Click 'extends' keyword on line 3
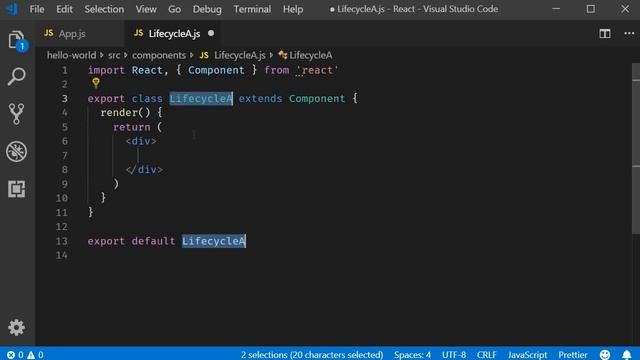The height and width of the screenshot is (360, 640). pyautogui.click(x=260, y=99)
